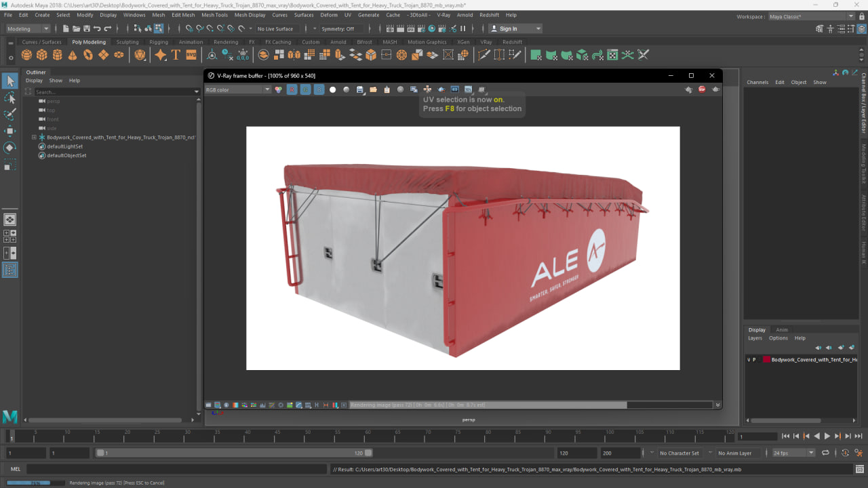Click the Save scene icon
868x488 pixels.
pos(86,28)
